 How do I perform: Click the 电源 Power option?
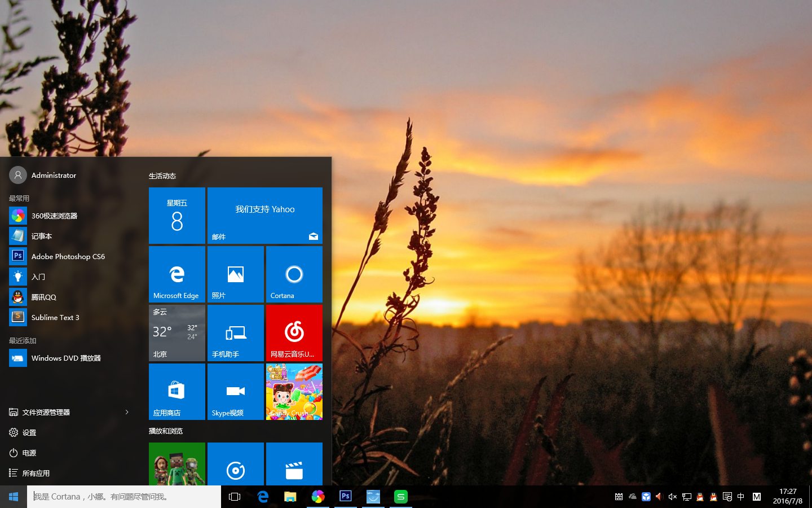pyautogui.click(x=28, y=453)
